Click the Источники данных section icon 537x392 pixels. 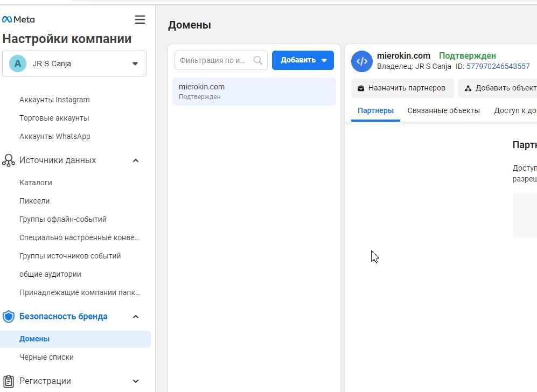[9, 160]
